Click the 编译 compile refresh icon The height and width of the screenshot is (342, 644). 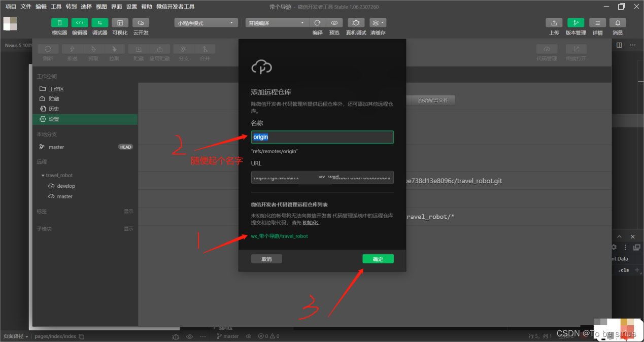tap(318, 23)
